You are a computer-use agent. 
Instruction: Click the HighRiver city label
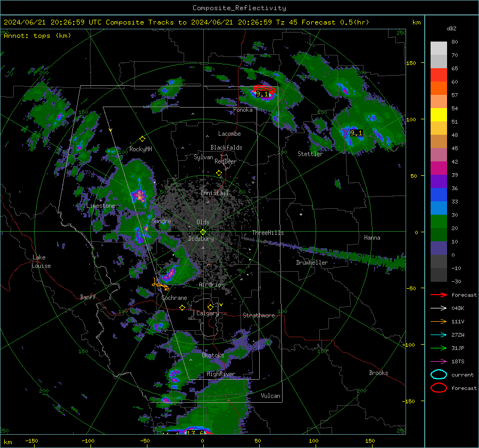click(221, 374)
